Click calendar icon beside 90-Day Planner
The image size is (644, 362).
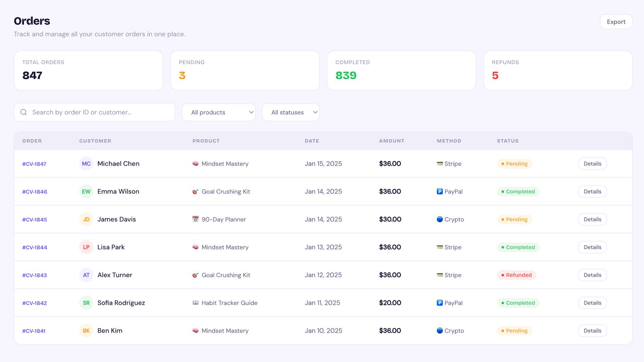pos(196,219)
